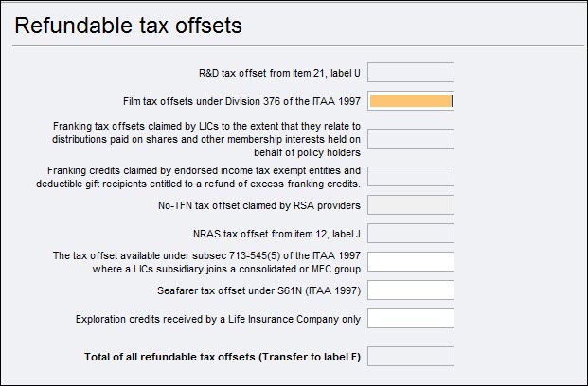Click the 'Film tax offsets under Division 376' label
Viewport: 588px width, 386px height.
coord(242,100)
